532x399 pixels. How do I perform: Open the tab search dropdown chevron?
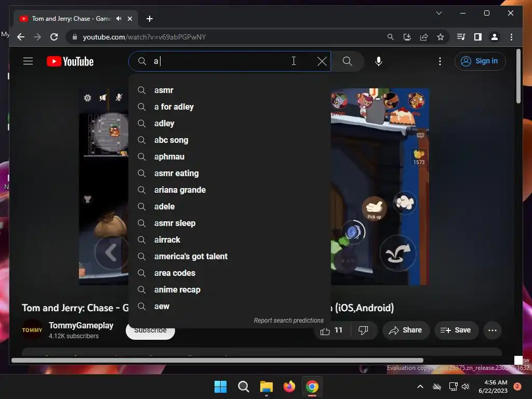point(438,13)
